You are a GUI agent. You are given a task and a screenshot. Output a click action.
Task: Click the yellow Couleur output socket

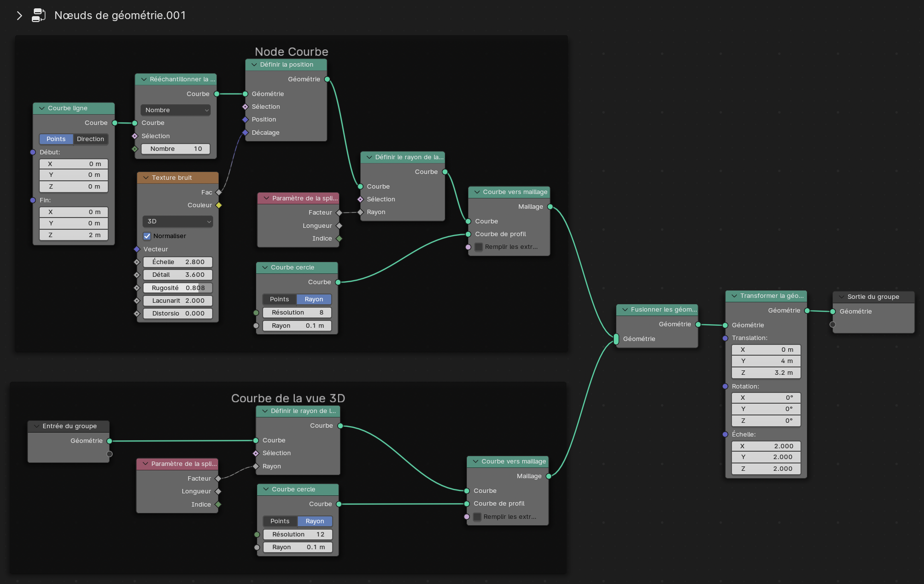[219, 205]
